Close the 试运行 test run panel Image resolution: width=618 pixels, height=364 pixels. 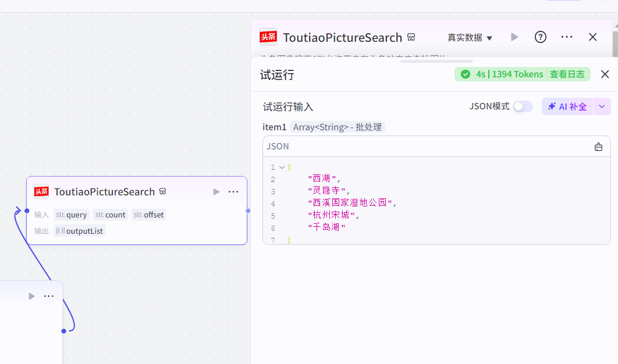(x=605, y=74)
